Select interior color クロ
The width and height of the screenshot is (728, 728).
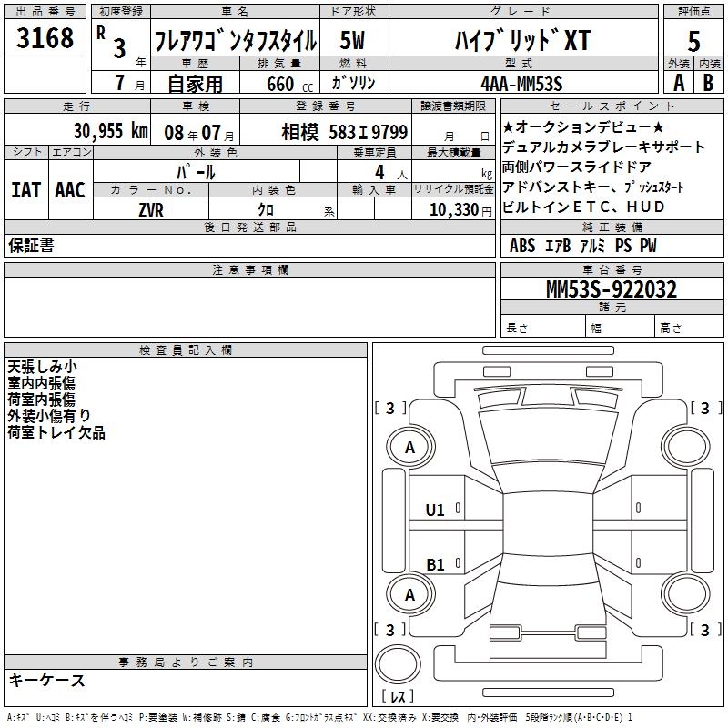(x=266, y=210)
